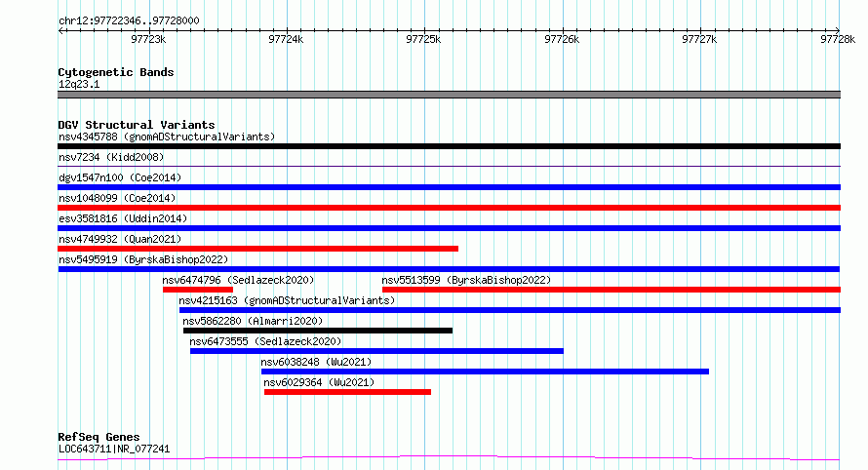
Task: Open nsv6029364 (Wu2021) variant label
Action: 319,382
